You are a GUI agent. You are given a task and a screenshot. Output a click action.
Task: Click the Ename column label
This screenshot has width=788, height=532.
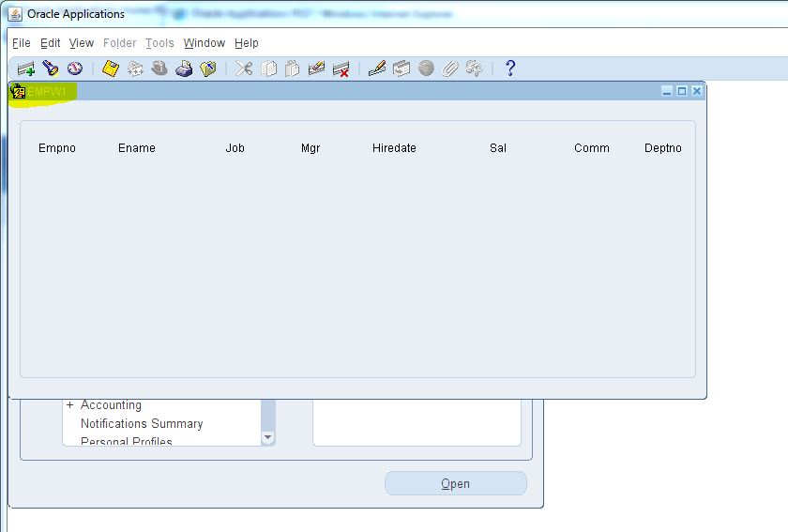(137, 148)
